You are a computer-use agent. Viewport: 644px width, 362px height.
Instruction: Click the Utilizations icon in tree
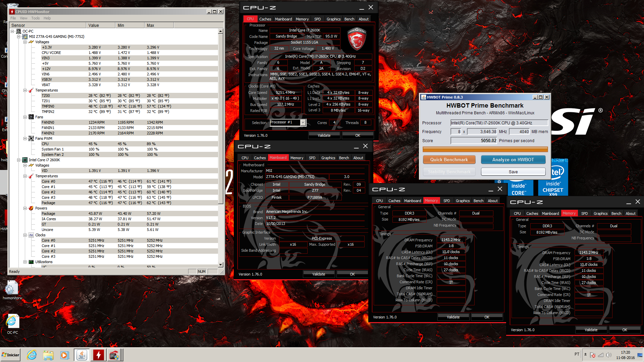click(x=31, y=262)
